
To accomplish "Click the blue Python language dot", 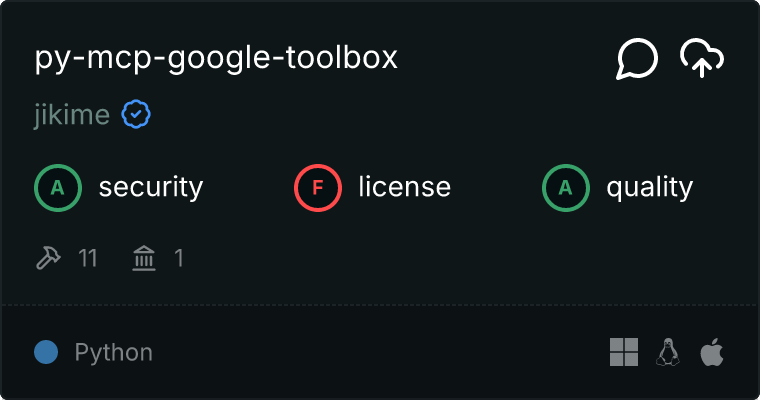I will pos(46,352).
